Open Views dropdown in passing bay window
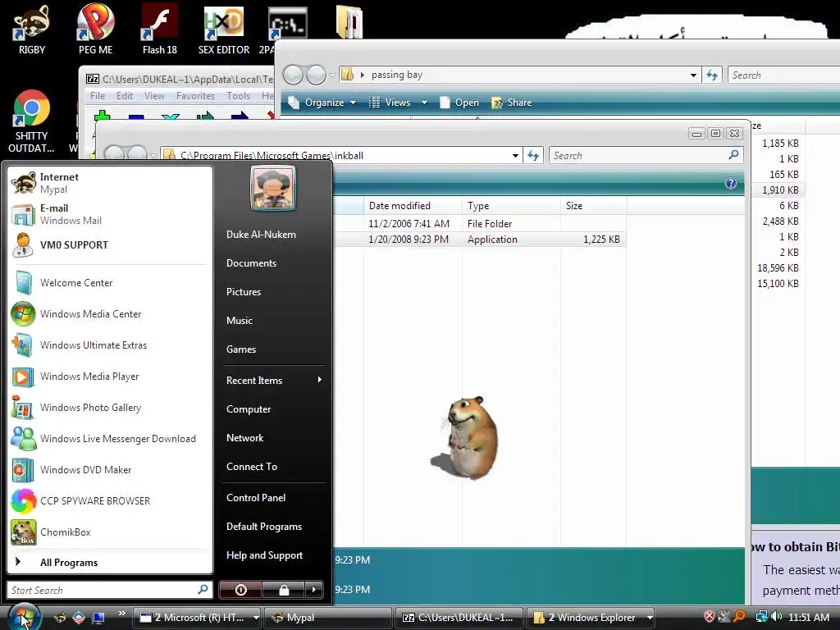840x630 pixels. [399, 103]
